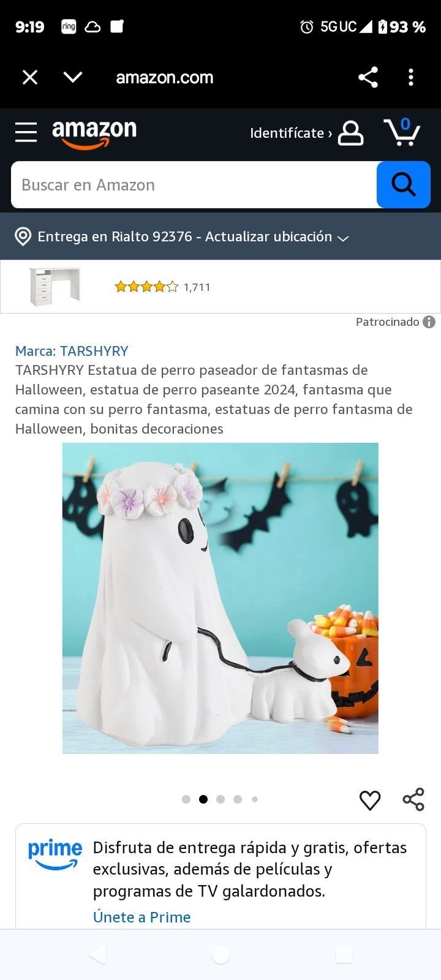
Task: Close the browser tab with X
Action: [30, 77]
